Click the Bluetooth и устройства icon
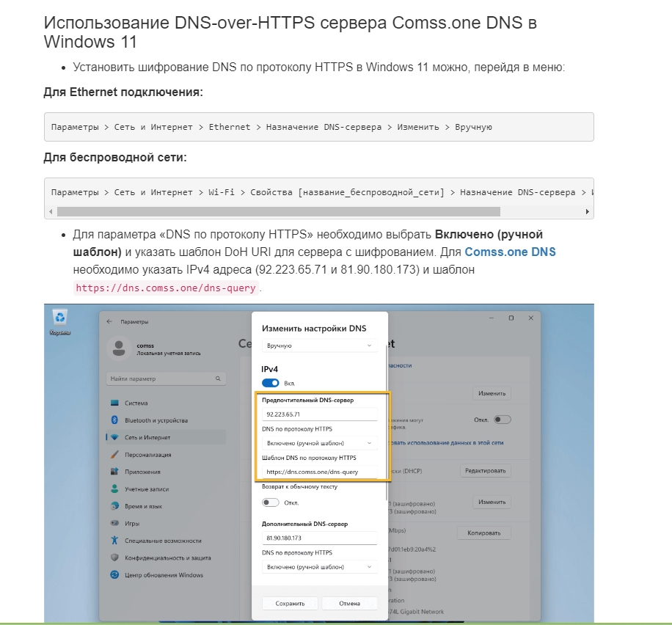This screenshot has width=672, height=625. coord(114,420)
